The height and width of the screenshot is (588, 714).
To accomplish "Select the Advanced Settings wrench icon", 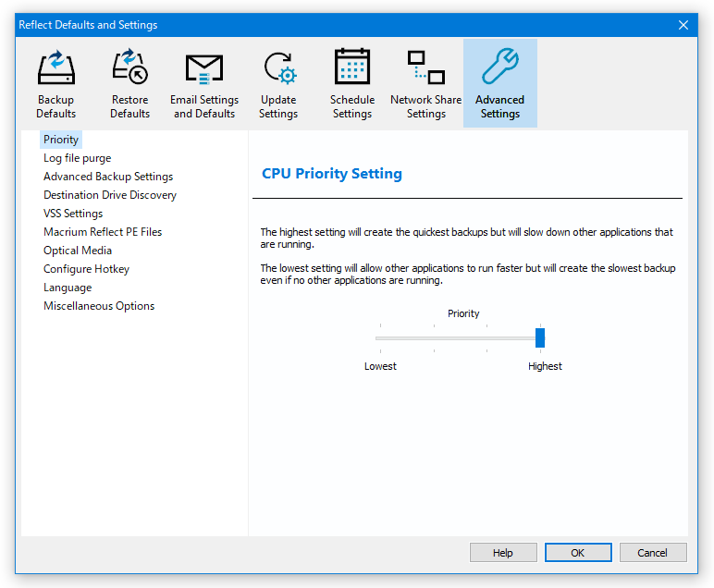I will coord(500,67).
